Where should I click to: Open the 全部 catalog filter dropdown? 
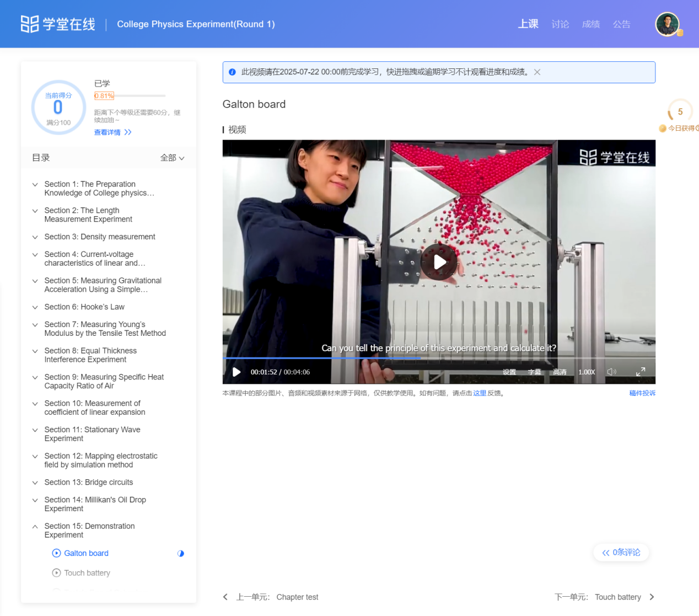[172, 157]
